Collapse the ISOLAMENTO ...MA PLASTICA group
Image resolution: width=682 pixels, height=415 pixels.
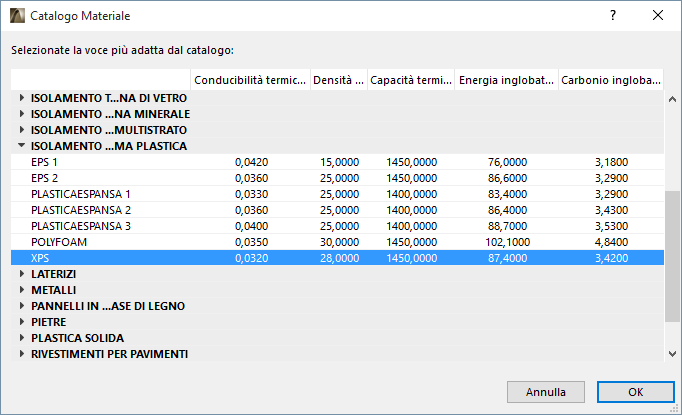[x=22, y=146]
